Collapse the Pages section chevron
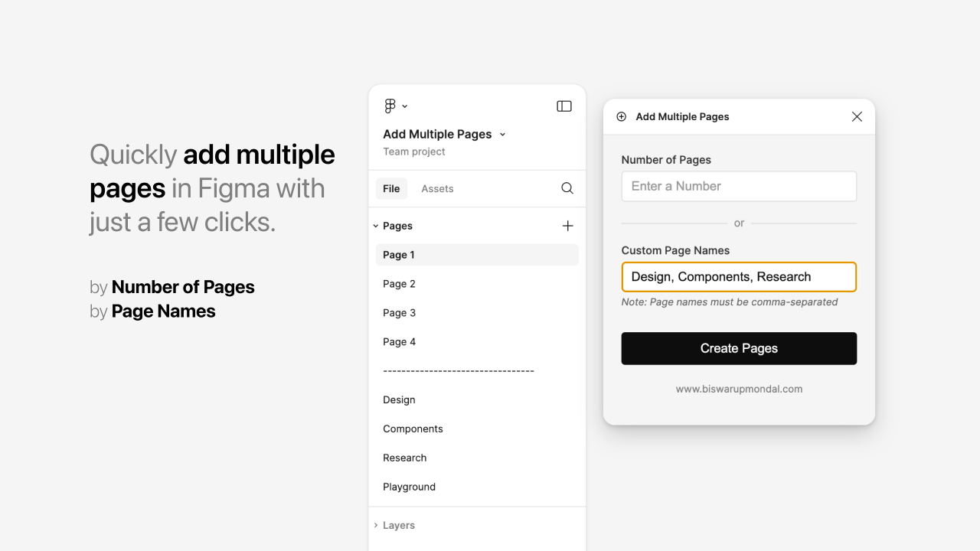The image size is (980, 551). click(x=376, y=226)
